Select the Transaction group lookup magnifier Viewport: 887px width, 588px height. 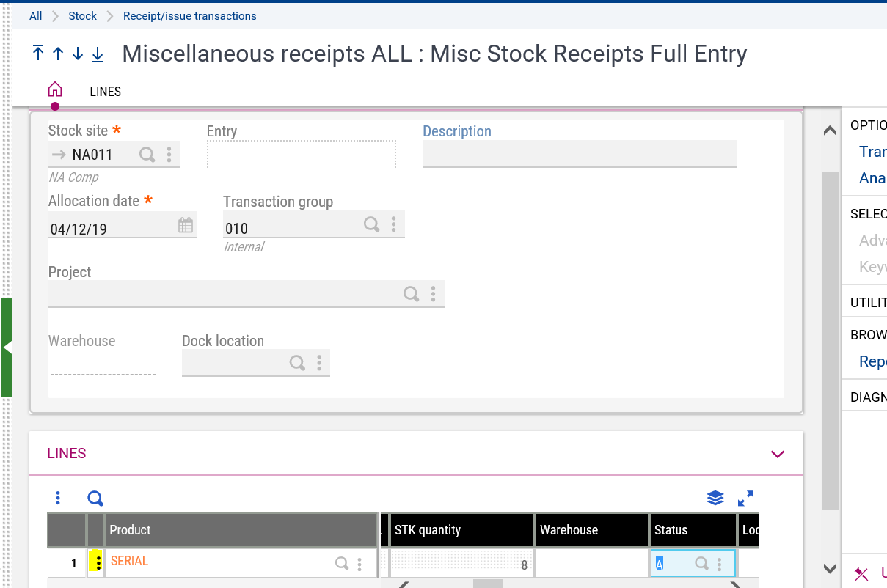click(x=371, y=224)
